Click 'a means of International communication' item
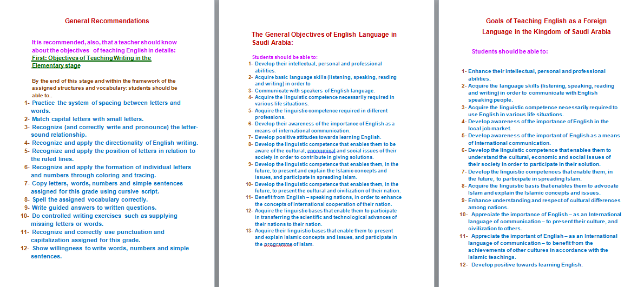Viewport: 644px width, 287px height. pyautogui.click(x=544, y=139)
